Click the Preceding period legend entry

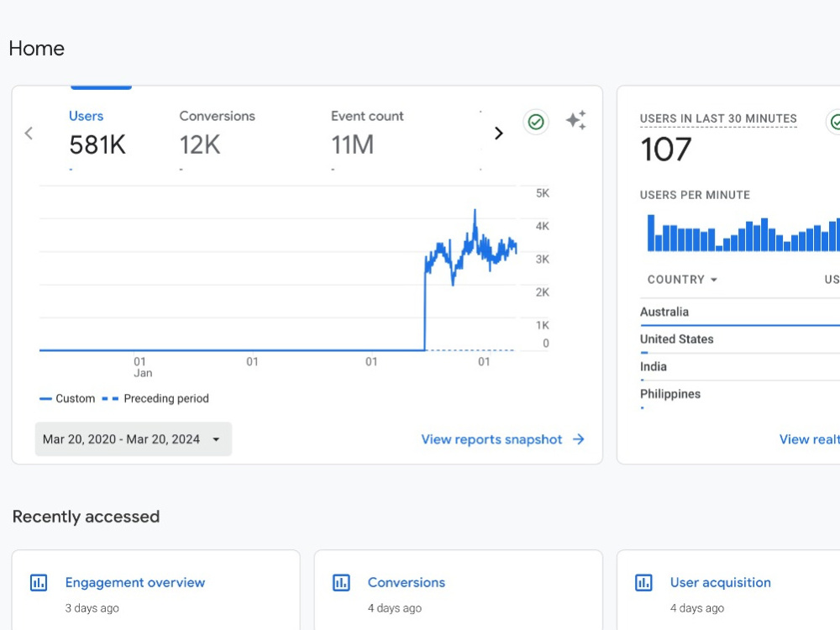[x=155, y=398]
